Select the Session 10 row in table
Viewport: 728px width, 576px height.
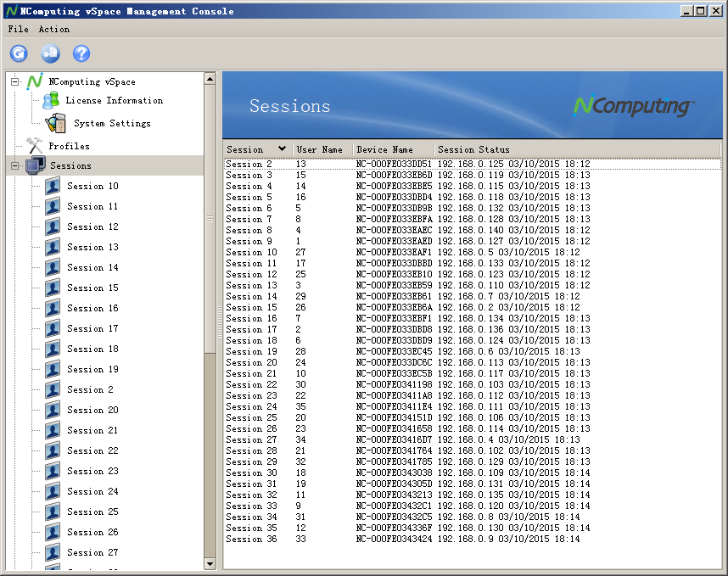[x=251, y=252]
